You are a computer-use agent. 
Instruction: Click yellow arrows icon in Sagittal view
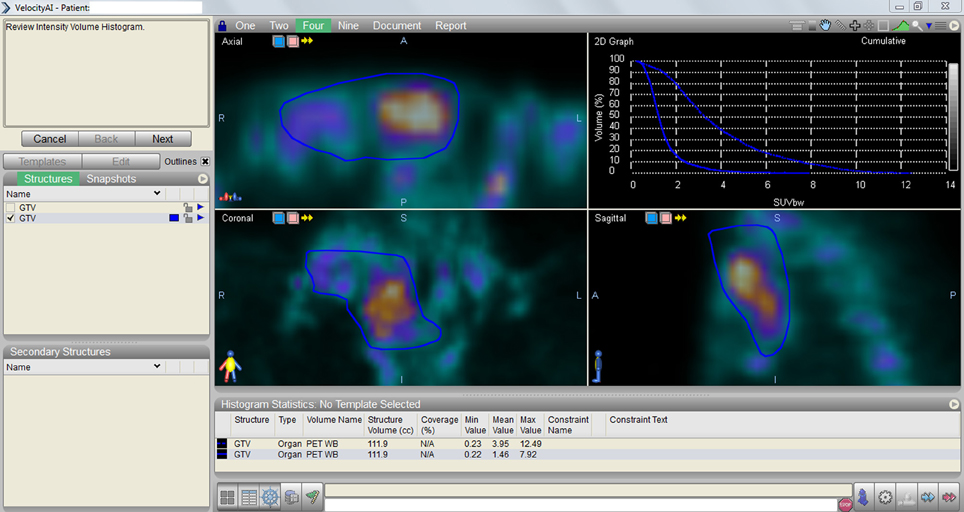[680, 218]
